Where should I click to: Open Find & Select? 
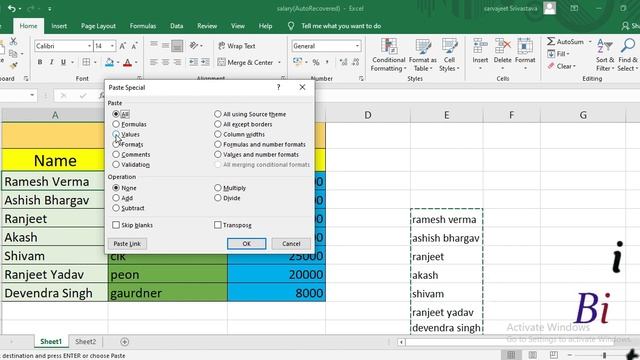[x=628, y=55]
